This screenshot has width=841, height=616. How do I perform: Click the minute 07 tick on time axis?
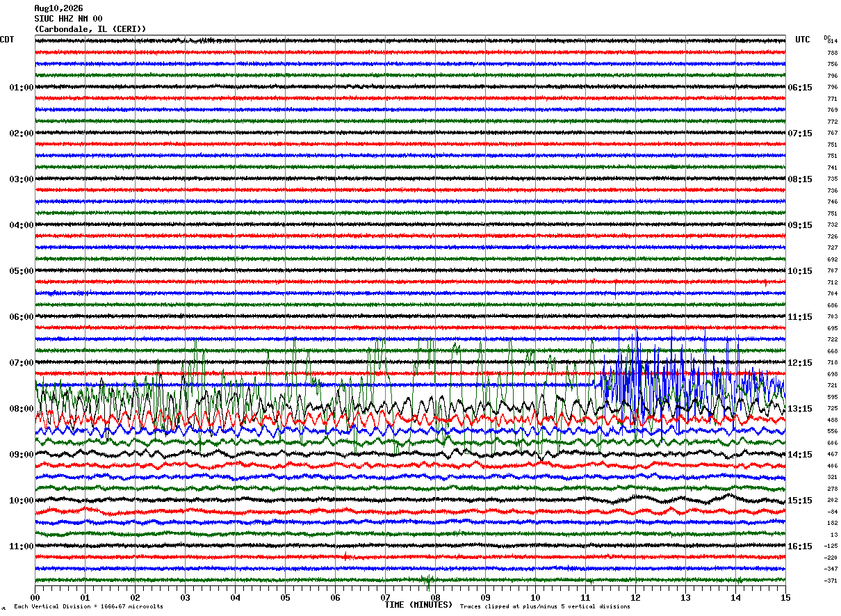click(385, 597)
